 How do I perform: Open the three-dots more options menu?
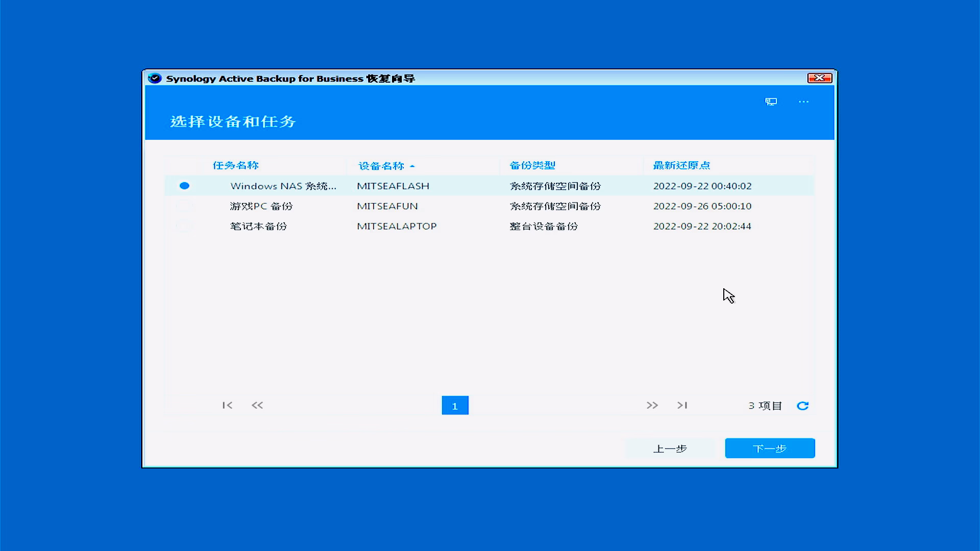tap(803, 102)
